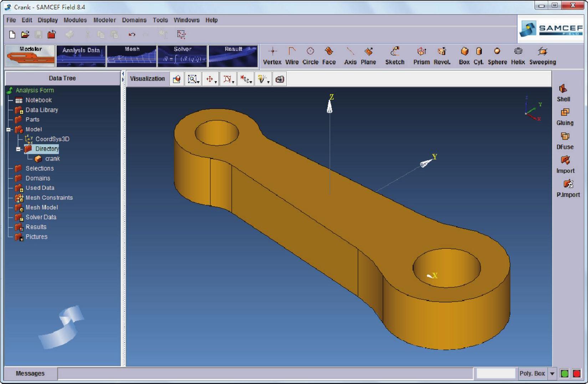
Task: Select the Box primitive tool
Action: (x=464, y=56)
